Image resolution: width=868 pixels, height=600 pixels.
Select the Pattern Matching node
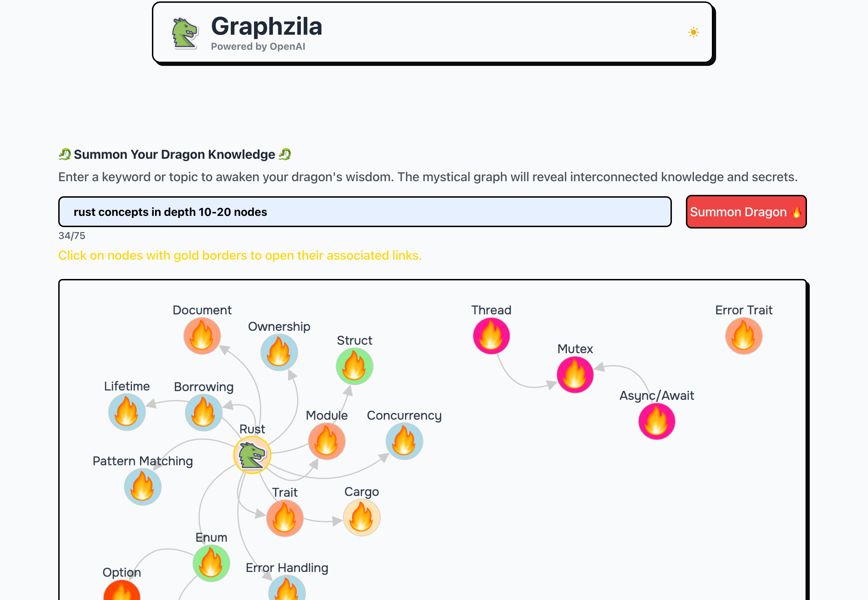pyautogui.click(x=142, y=486)
